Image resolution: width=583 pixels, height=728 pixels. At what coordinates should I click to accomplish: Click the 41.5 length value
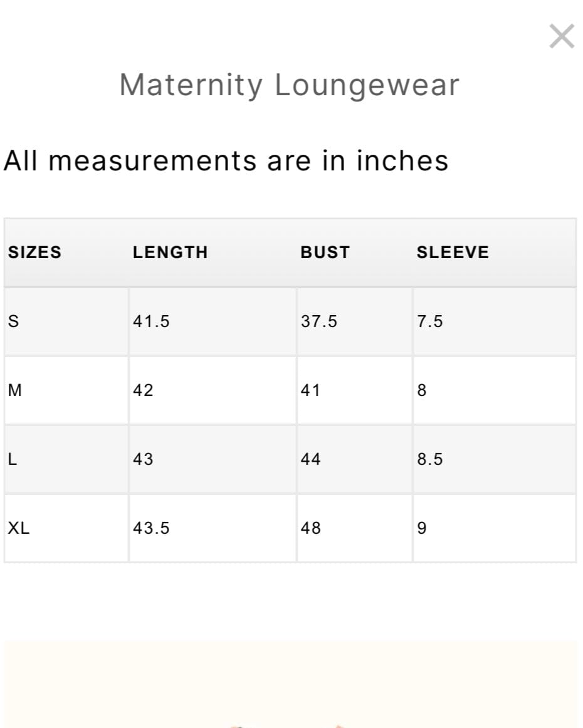tap(151, 321)
